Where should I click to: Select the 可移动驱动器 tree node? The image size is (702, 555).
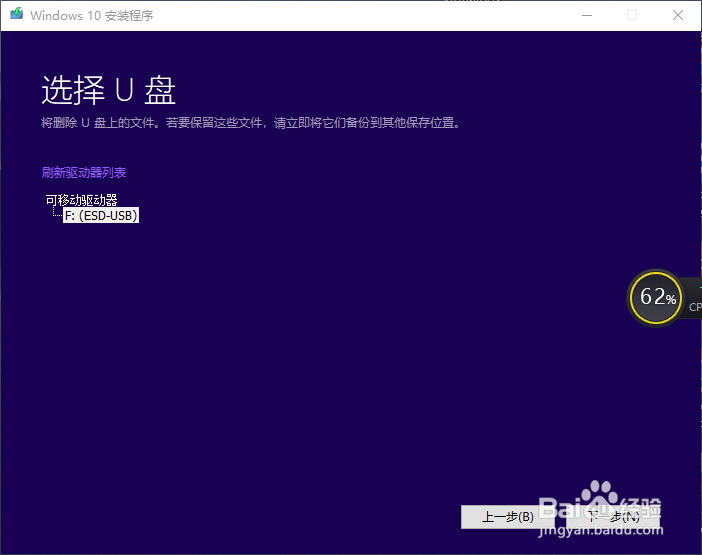[x=81, y=200]
